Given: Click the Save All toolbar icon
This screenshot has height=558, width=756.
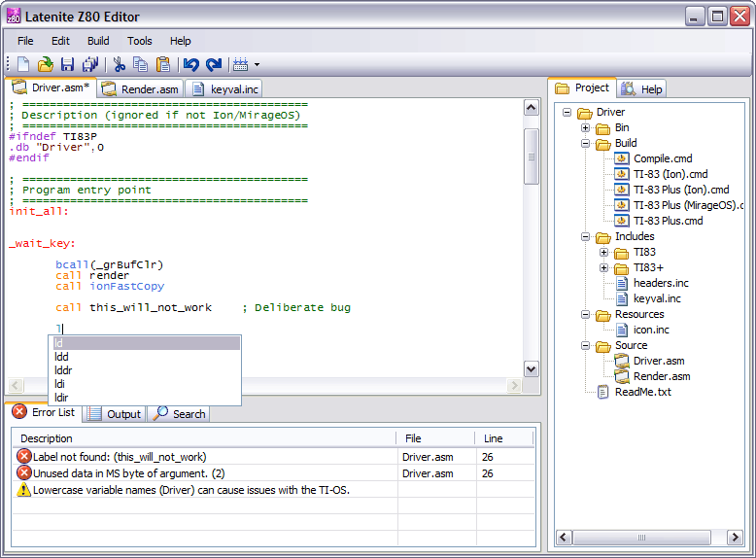Looking at the screenshot, I should pos(90,64).
